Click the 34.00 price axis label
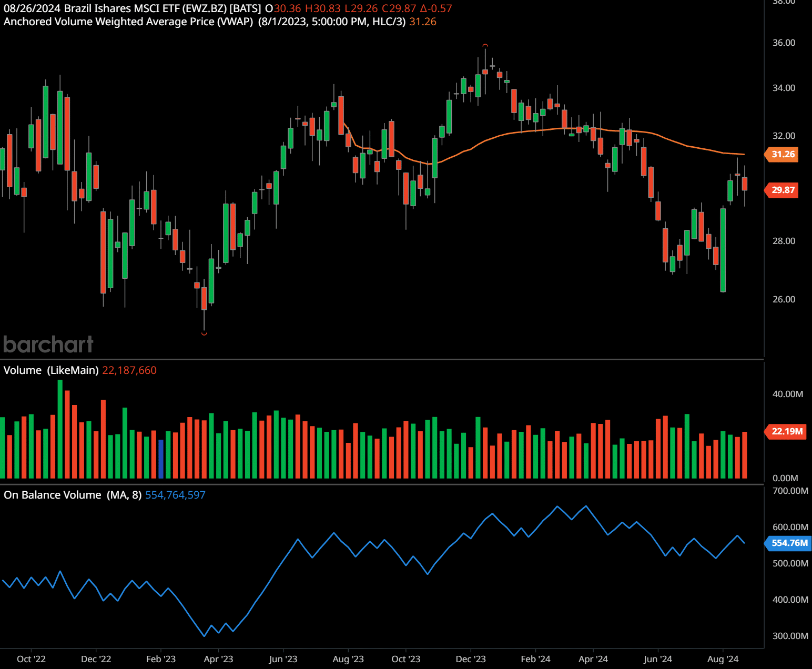This screenshot has width=812, height=669. (784, 88)
